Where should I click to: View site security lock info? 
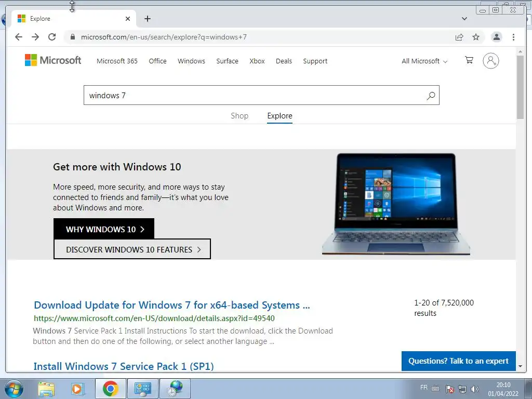(x=72, y=37)
